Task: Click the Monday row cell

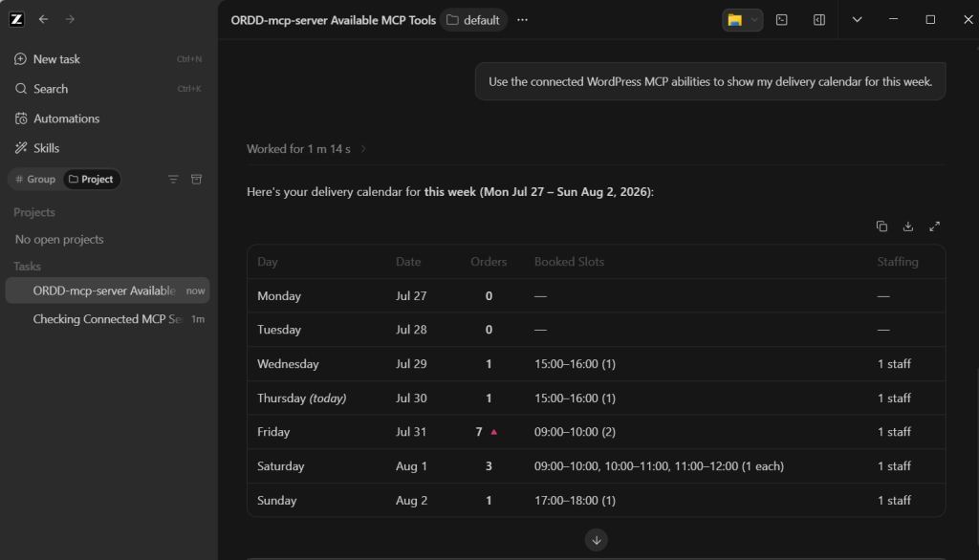Action: coord(279,296)
